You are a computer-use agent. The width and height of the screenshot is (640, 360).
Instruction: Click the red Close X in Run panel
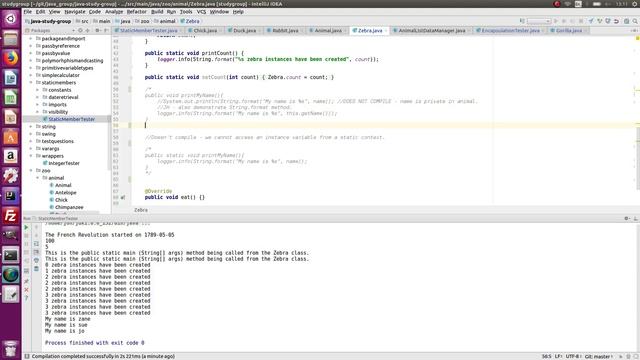pyautogui.click(x=27, y=290)
